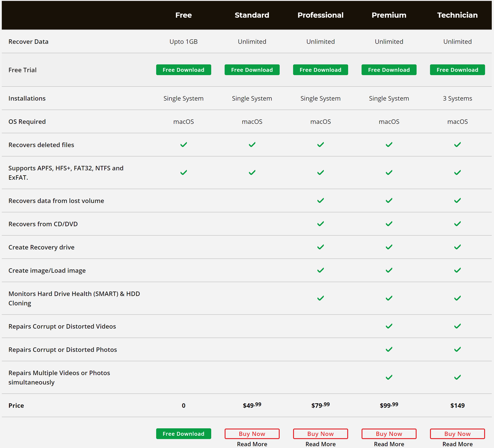Click the $49.99 Standard price

pos(252,405)
